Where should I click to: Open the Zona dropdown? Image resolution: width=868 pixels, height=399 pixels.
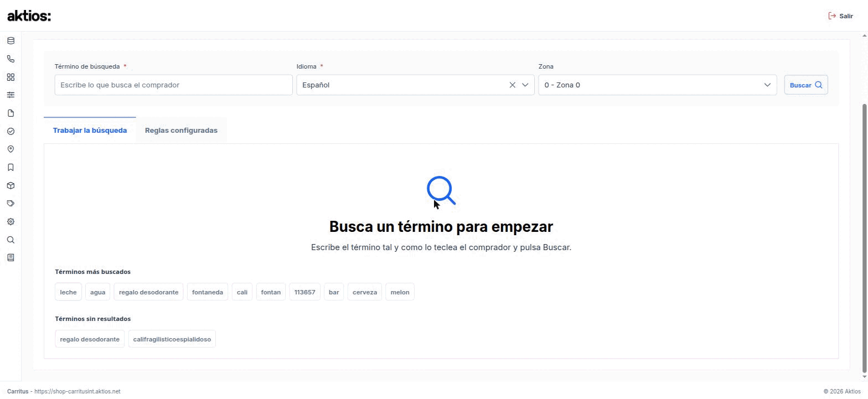[x=658, y=85]
